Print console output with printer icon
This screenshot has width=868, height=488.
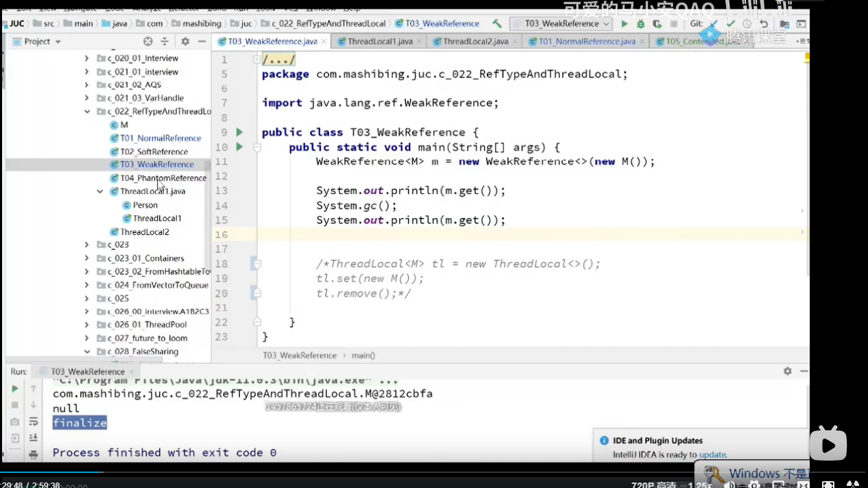pyautogui.click(x=33, y=454)
